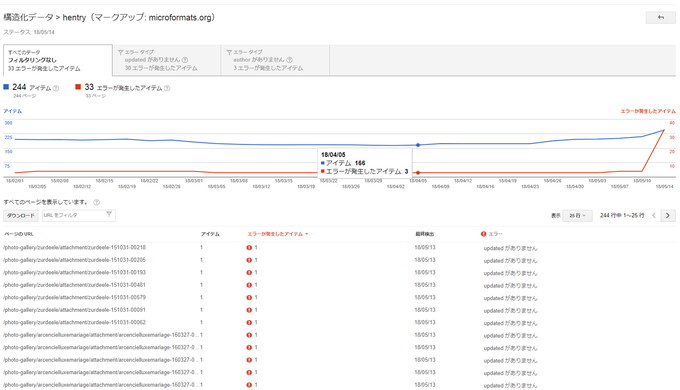680x390 pixels.
Task: Click funnel icon in the author error tab
Action: 229,52
